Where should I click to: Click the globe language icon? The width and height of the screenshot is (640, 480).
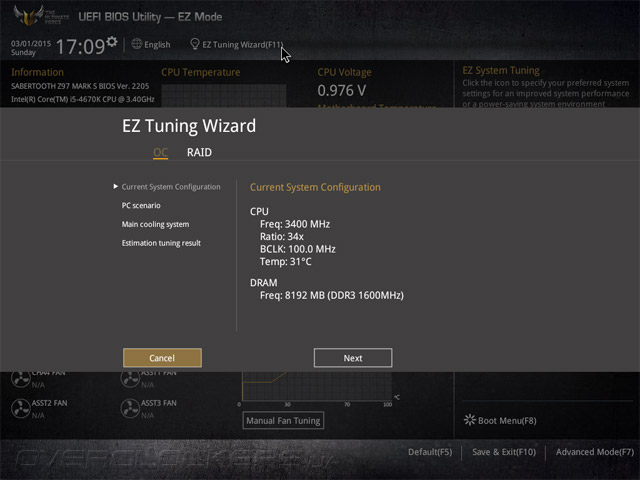coord(137,44)
